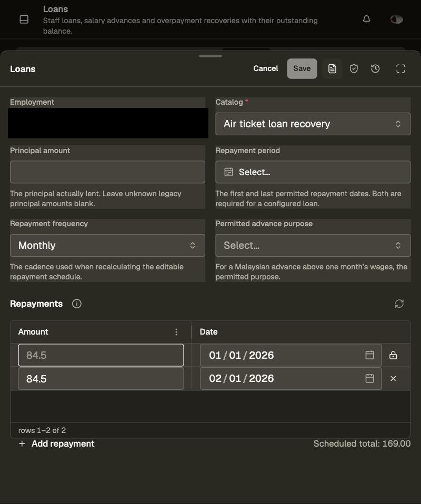Expand the panel to fullscreen
421x504 pixels.
[400, 68]
